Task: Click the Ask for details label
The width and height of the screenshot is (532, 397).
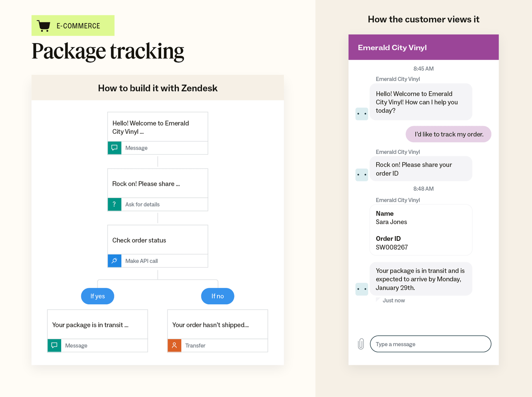Action: coord(142,204)
